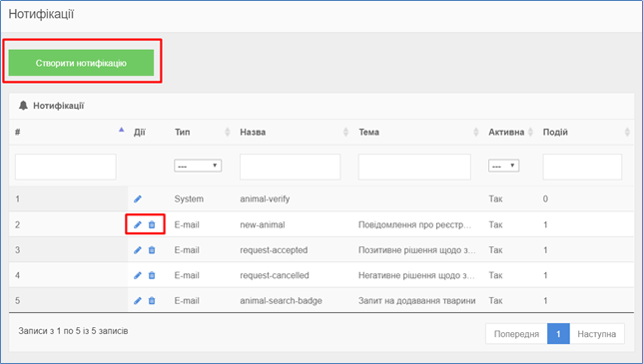Click the E-mail type of new-animal
Screen dimensions: 643x364
187,224
